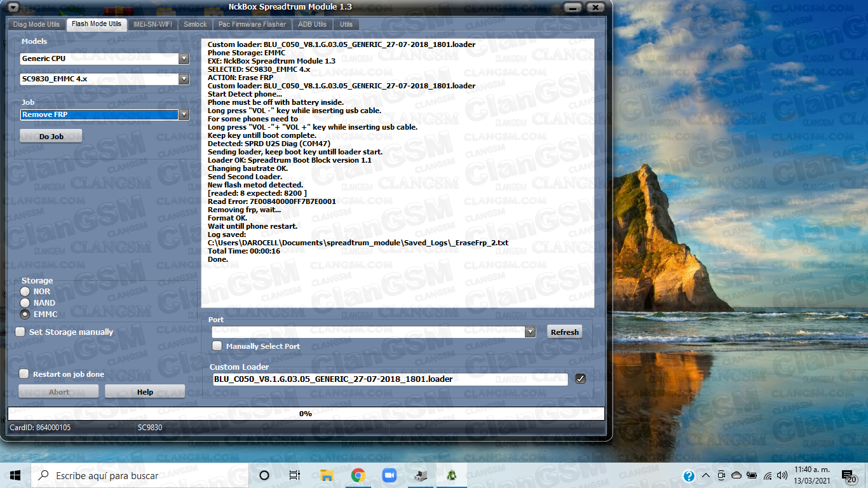868x488 pixels.
Task: Click the volume icon in system tray
Action: [x=783, y=475]
